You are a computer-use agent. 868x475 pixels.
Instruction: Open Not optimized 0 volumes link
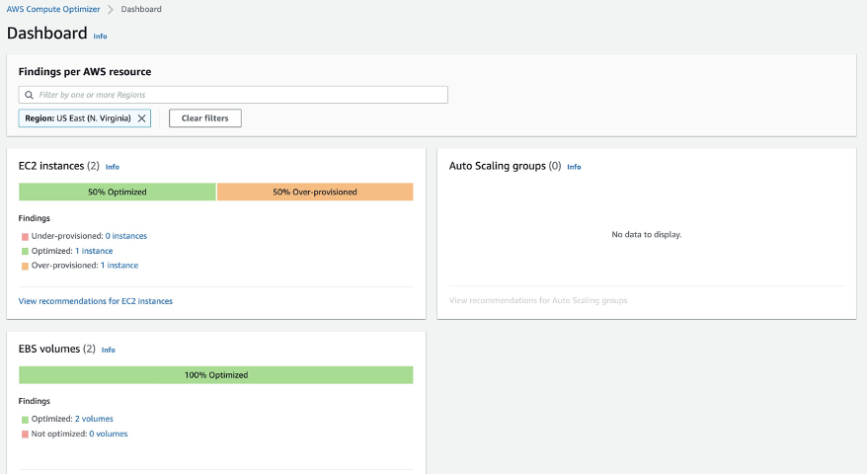(109, 434)
